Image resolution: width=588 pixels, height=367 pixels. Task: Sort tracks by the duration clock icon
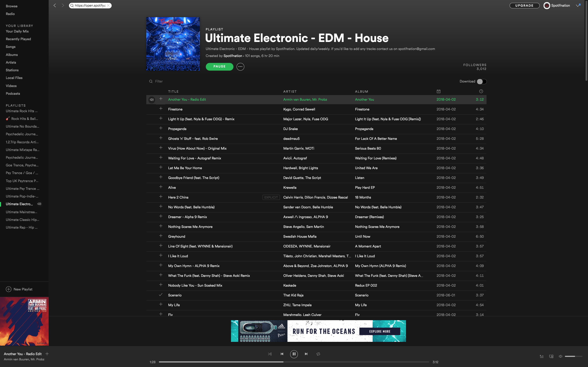481,91
